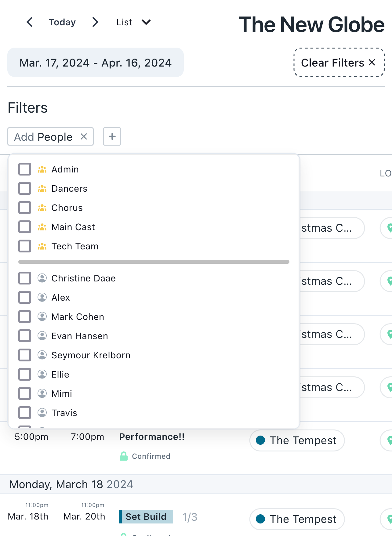The width and height of the screenshot is (392, 536).
Task: Go to previous date range arrow
Action: (x=30, y=22)
